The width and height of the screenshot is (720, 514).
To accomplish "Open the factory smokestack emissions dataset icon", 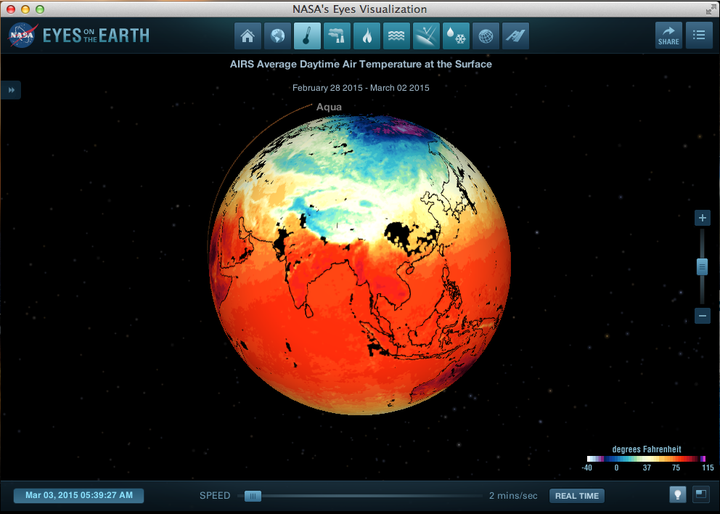I will click(x=337, y=36).
